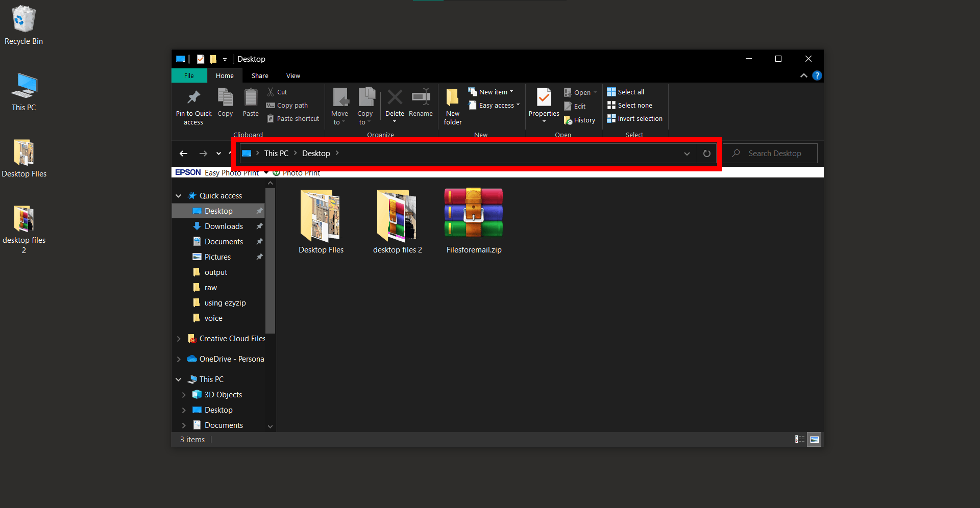The width and height of the screenshot is (980, 508).
Task: Create a New folder from the ribbon
Action: [x=452, y=105]
